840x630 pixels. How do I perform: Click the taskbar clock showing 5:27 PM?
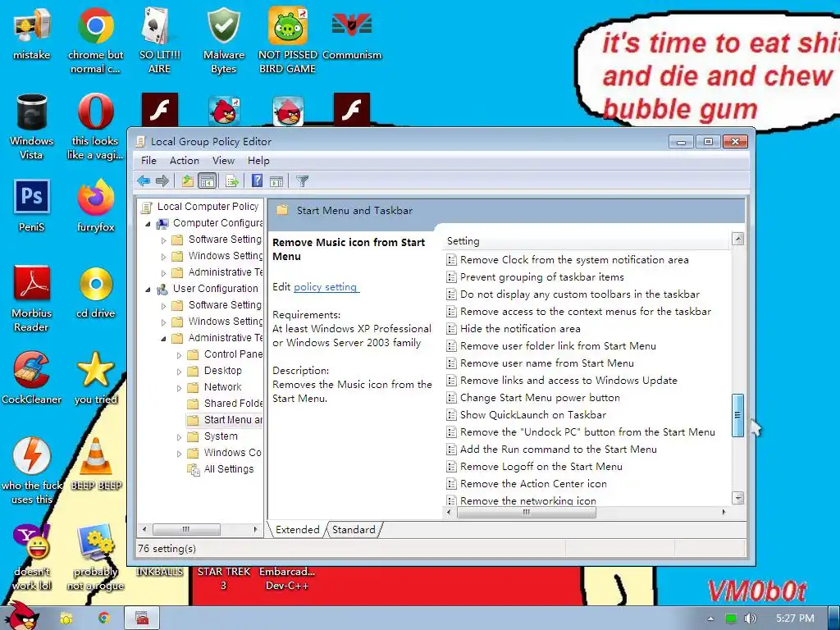tap(795, 619)
